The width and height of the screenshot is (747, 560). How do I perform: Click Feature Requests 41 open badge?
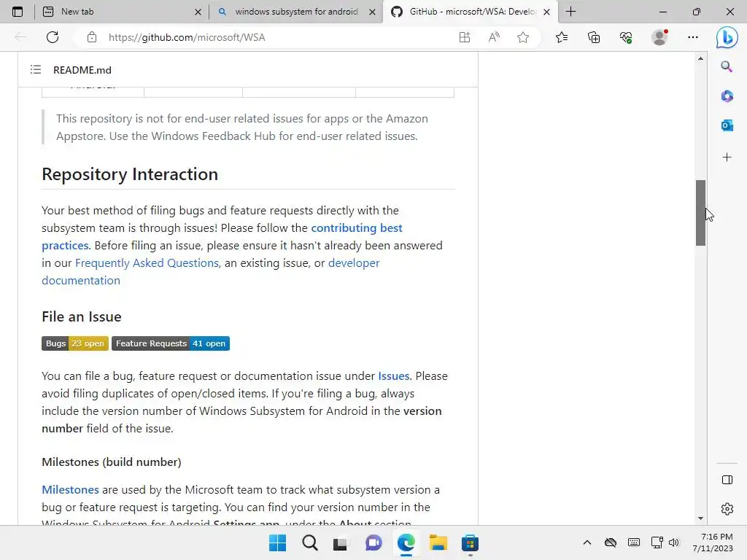coord(171,343)
